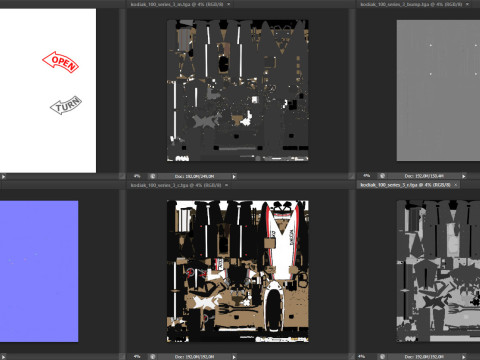This screenshot has height=360, width=480.
Task: Click round status icon in _bump.tga window
Action: (382, 176)
